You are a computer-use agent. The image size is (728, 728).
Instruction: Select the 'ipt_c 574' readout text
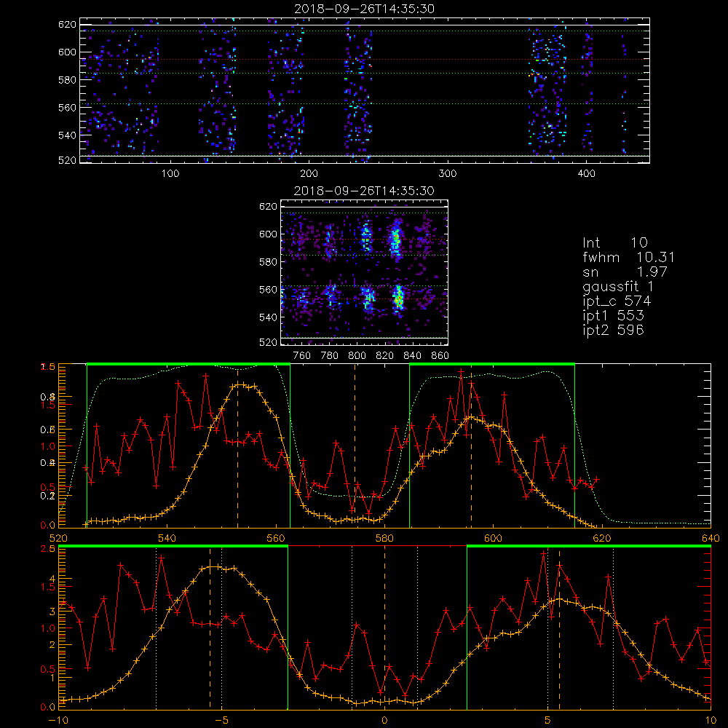(617, 301)
